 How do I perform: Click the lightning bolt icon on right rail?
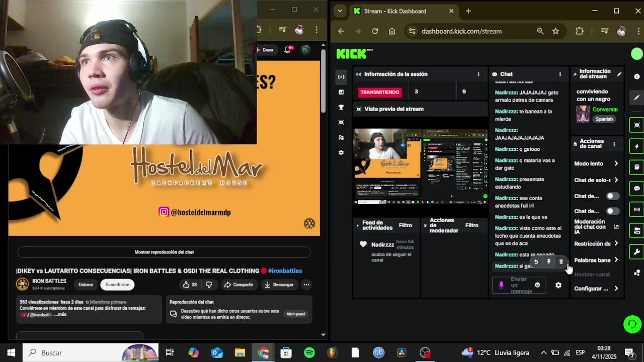click(637, 146)
